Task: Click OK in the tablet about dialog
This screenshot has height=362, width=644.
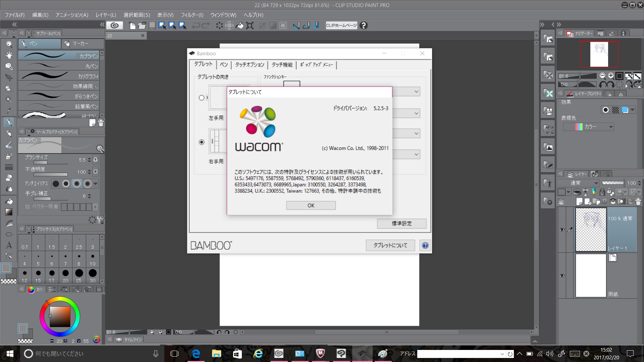Action: (x=311, y=205)
